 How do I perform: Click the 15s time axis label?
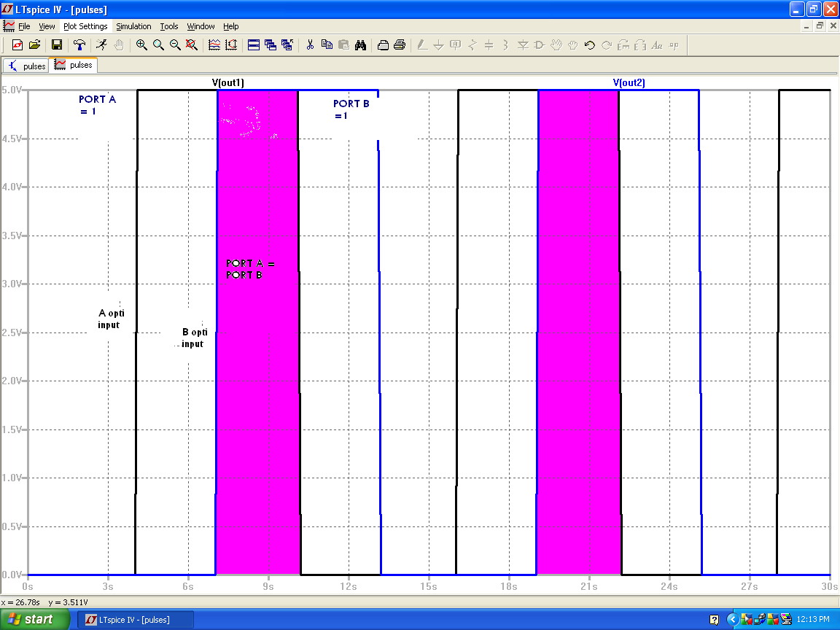pos(429,586)
